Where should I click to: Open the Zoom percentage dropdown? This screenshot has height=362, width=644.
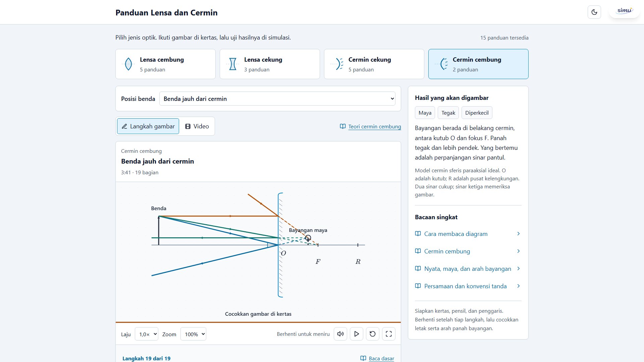click(193, 334)
